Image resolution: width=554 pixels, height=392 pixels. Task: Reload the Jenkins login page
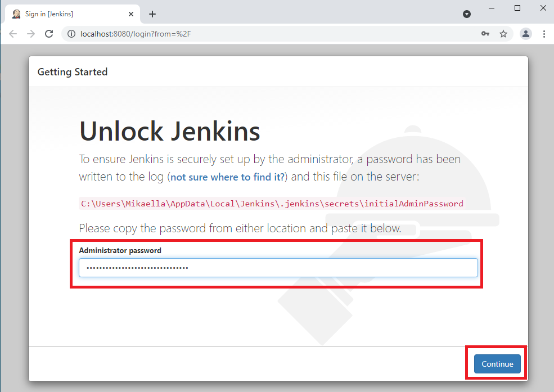click(49, 34)
